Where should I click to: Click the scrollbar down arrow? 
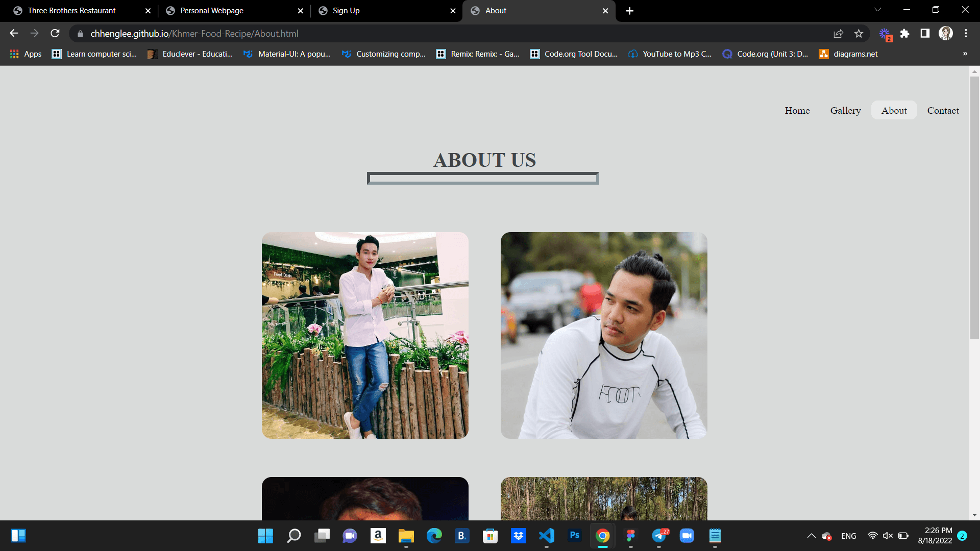(x=974, y=515)
